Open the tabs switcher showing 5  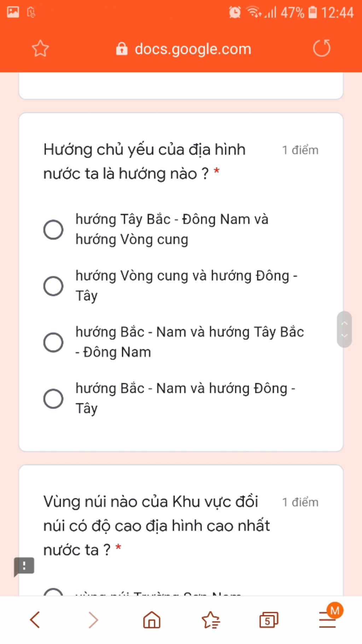(x=269, y=620)
